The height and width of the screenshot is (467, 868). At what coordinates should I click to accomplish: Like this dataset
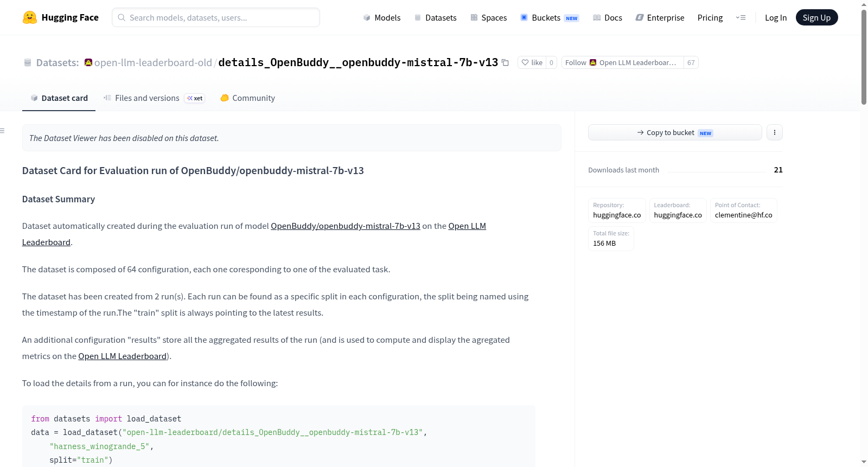click(532, 62)
